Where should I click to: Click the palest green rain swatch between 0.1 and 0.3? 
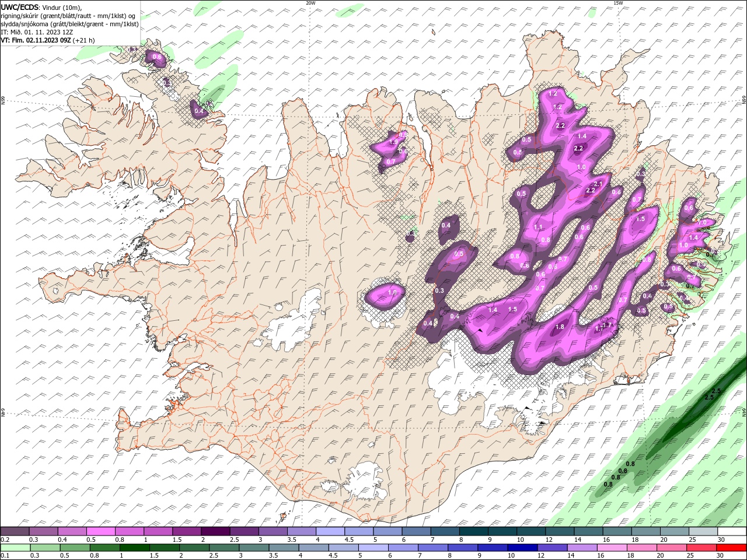15,548
